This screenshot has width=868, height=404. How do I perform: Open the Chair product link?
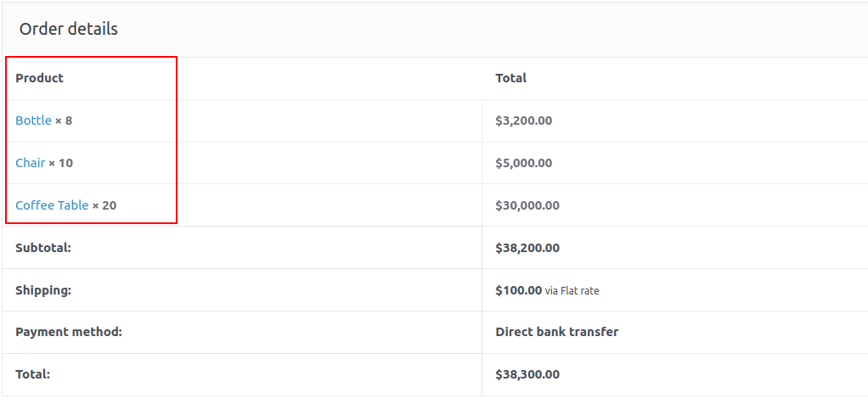pyautogui.click(x=30, y=163)
